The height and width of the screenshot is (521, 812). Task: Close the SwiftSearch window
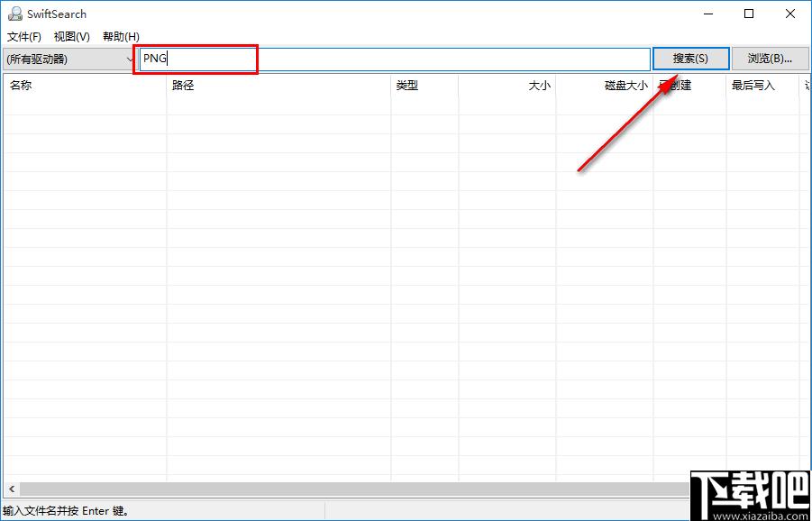point(790,14)
